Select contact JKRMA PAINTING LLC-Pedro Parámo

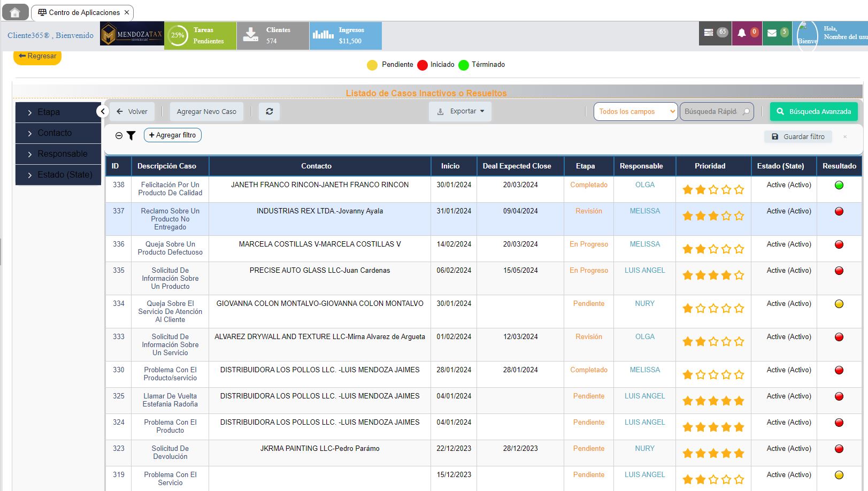[320, 449]
